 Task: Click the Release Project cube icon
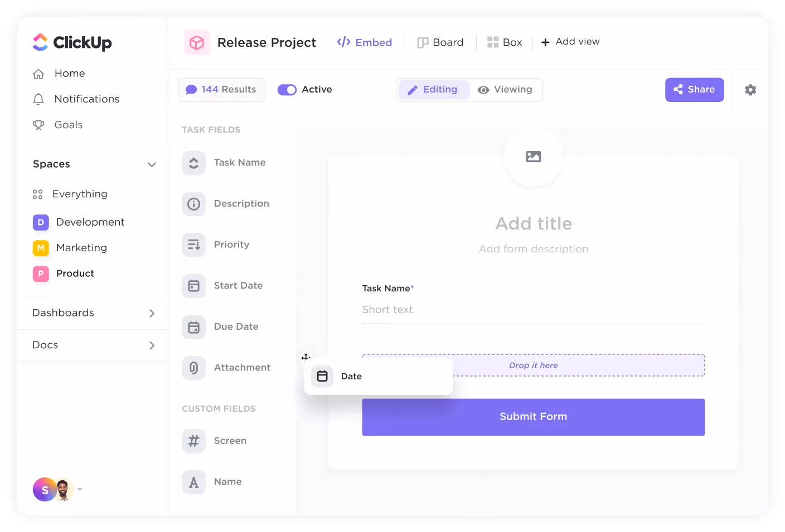click(x=197, y=42)
